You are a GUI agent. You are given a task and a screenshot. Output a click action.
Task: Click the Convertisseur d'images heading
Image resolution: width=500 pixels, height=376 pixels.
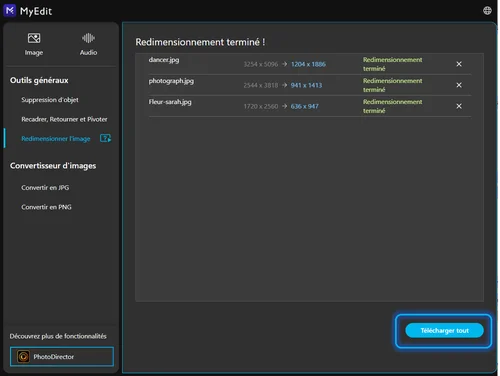pos(53,166)
